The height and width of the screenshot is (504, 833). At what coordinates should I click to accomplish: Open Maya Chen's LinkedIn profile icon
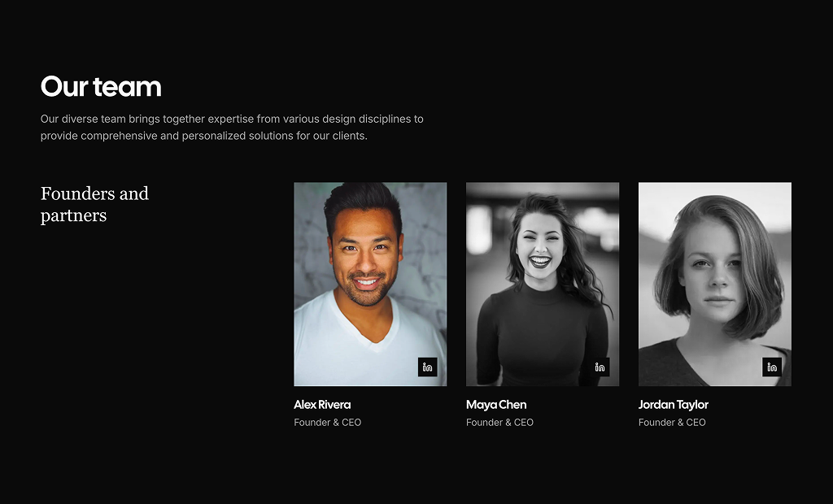coord(600,367)
